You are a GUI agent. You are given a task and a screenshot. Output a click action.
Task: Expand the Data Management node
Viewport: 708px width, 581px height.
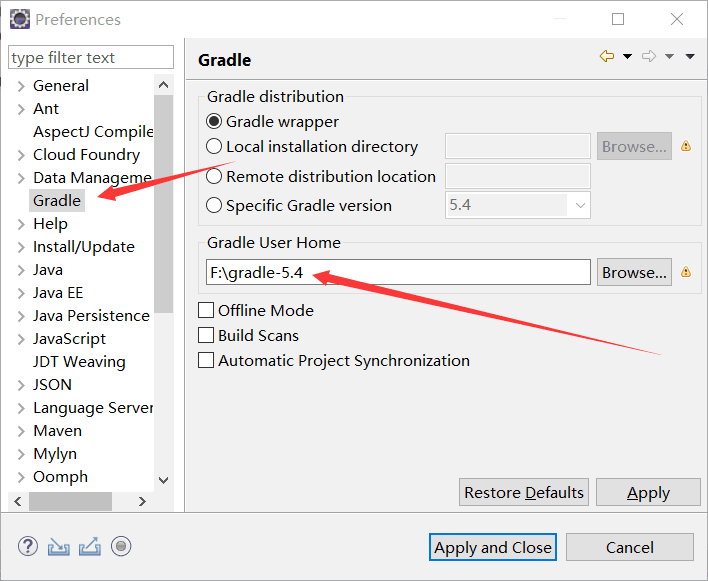21,178
